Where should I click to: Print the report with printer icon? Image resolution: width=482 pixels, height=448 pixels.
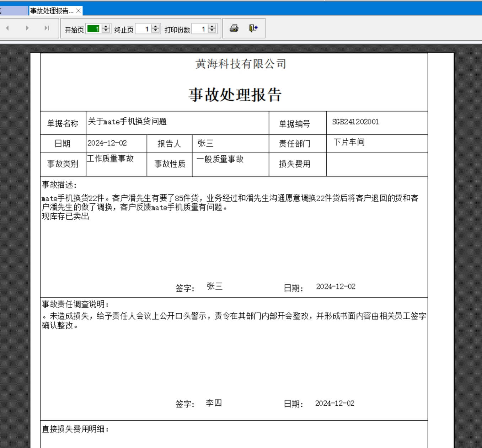234,28
